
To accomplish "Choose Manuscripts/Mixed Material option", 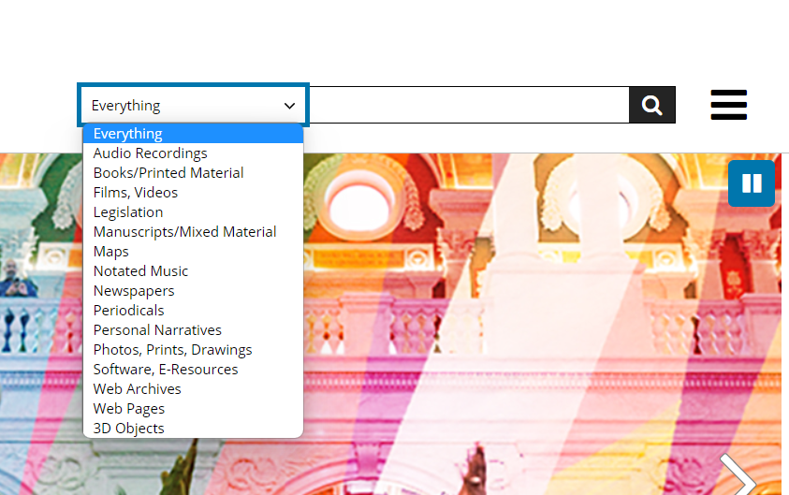I will [193, 232].
